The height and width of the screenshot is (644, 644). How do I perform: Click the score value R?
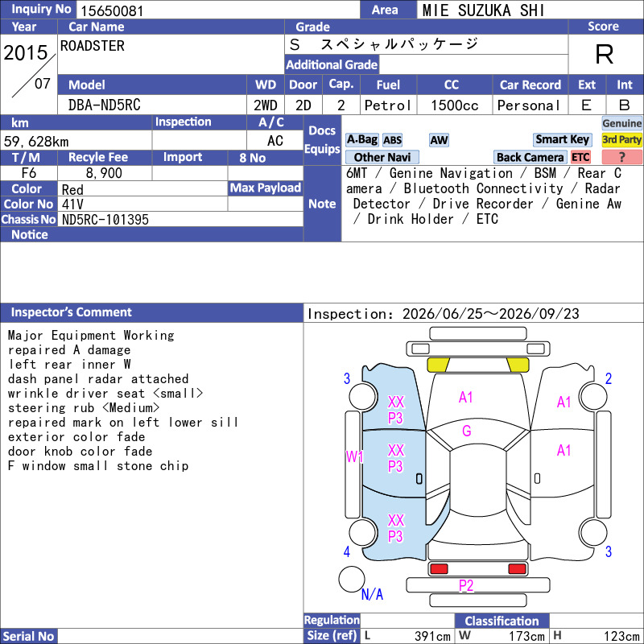[x=605, y=54]
